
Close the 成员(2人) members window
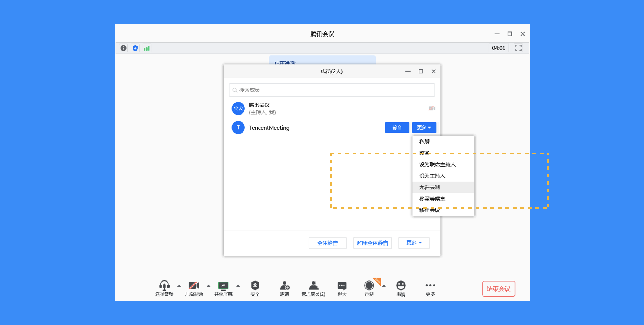pyautogui.click(x=434, y=71)
